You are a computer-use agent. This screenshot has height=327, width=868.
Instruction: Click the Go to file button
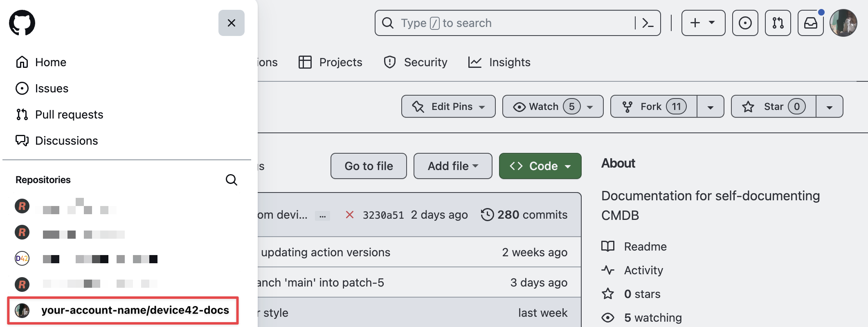[369, 166]
